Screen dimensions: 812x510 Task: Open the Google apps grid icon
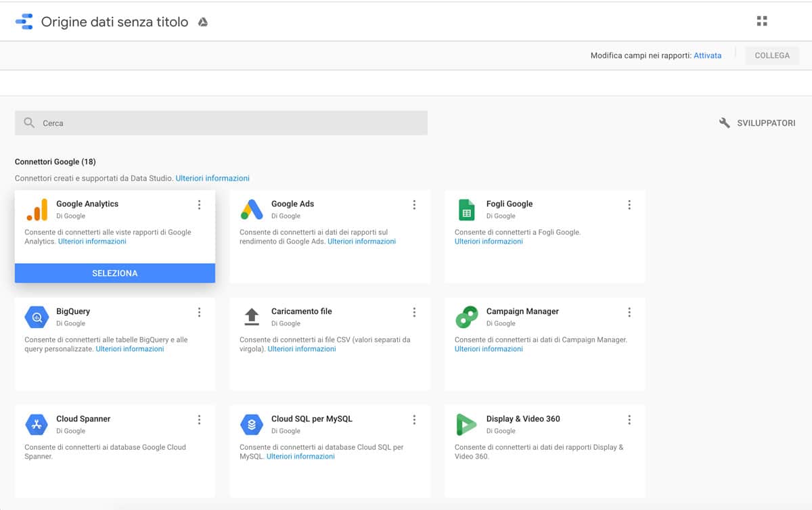762,21
